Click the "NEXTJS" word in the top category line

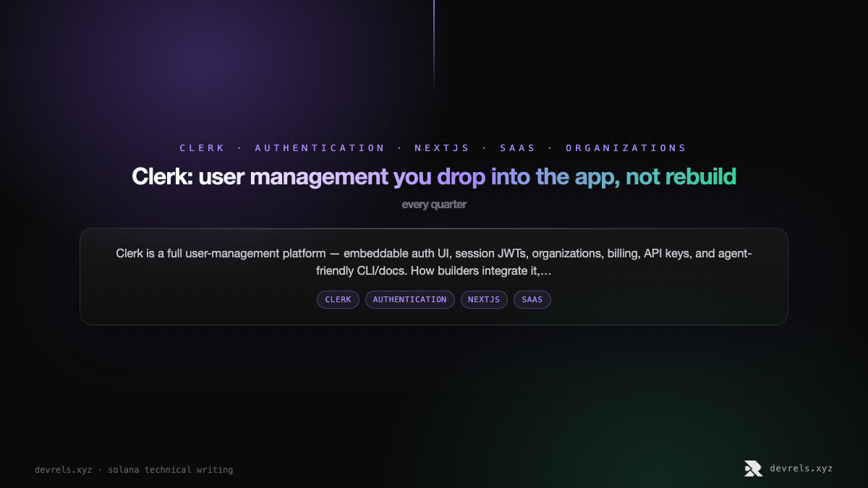442,148
